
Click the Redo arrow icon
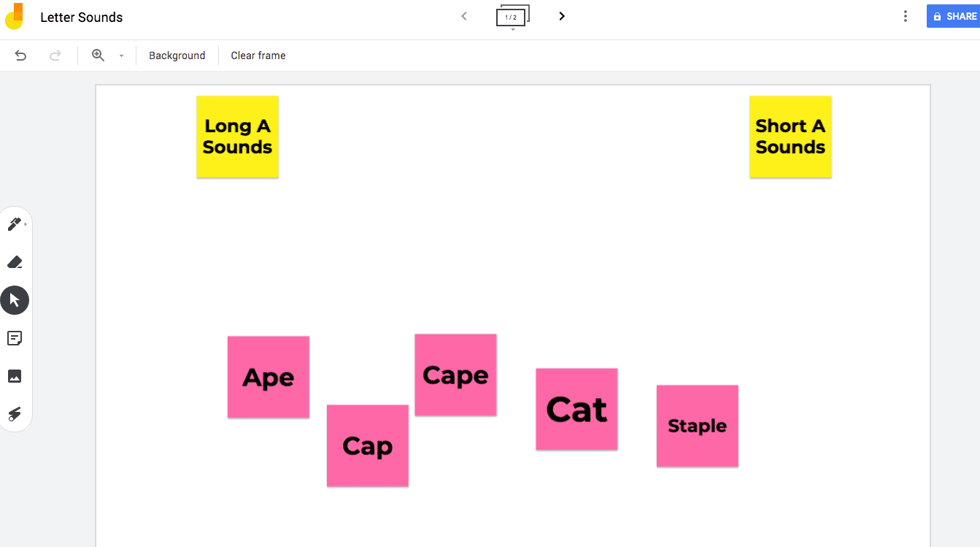pyautogui.click(x=55, y=56)
